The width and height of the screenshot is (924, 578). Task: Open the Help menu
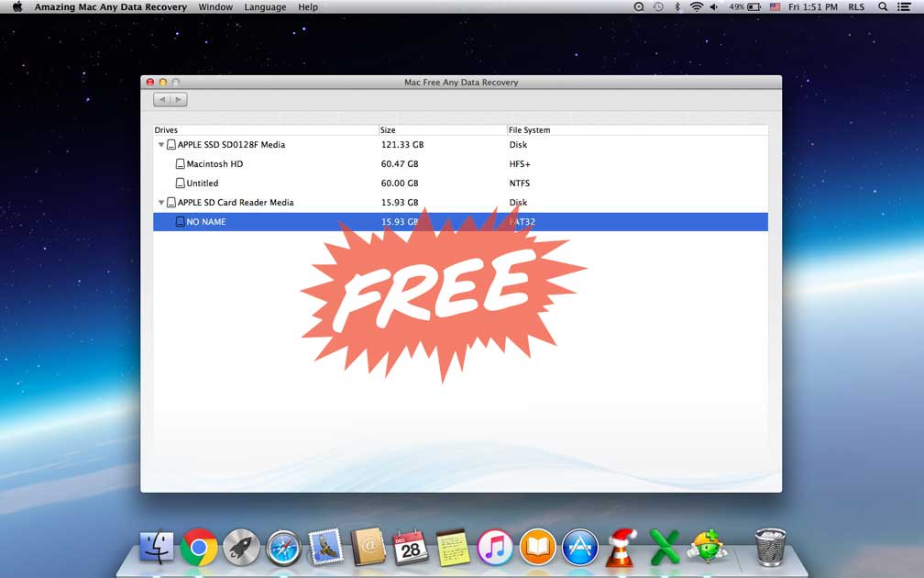[308, 7]
